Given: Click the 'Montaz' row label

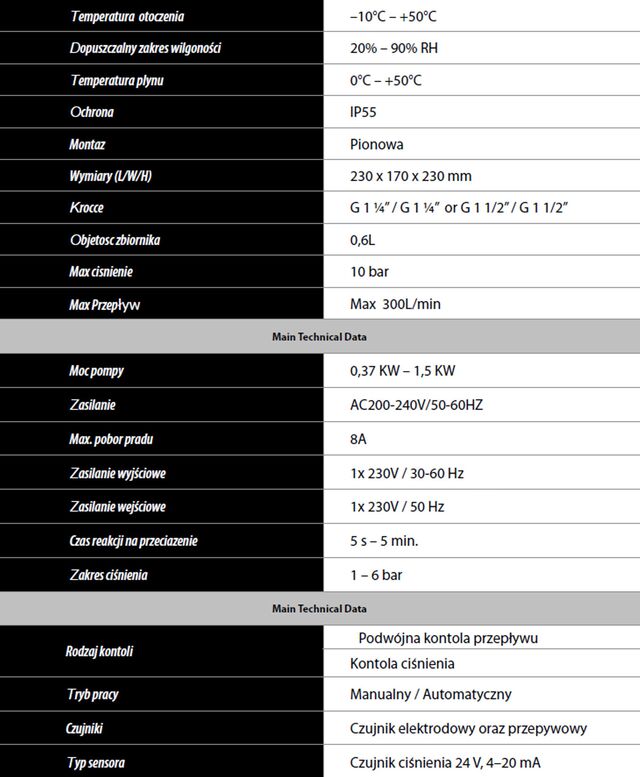Looking at the screenshot, I should point(87,145).
